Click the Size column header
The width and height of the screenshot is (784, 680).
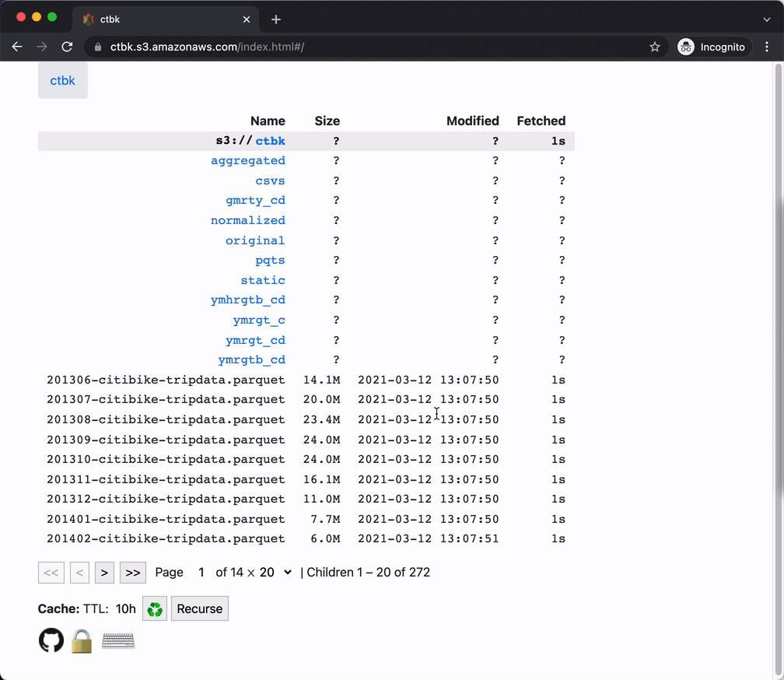(x=327, y=121)
